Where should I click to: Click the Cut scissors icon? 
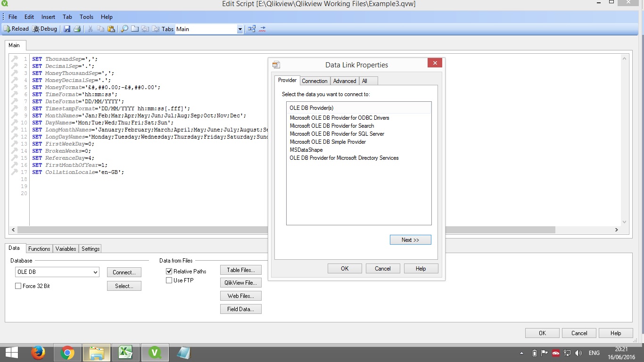pos(91,29)
